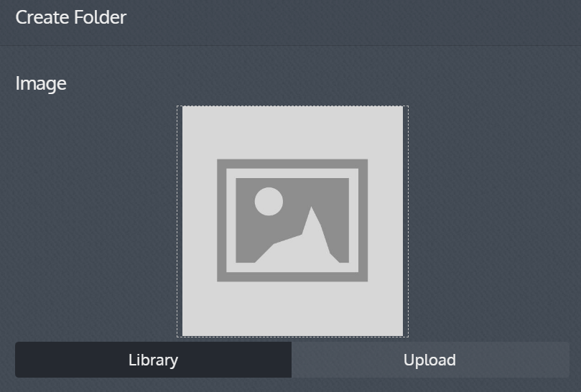Viewport: 581px width, 392px height.
Task: Click empty gray area above the picture icon
Action: tap(292, 133)
